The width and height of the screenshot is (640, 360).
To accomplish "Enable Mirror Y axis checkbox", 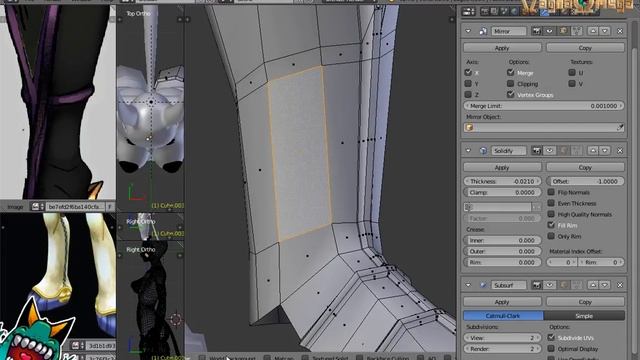I will click(468, 84).
